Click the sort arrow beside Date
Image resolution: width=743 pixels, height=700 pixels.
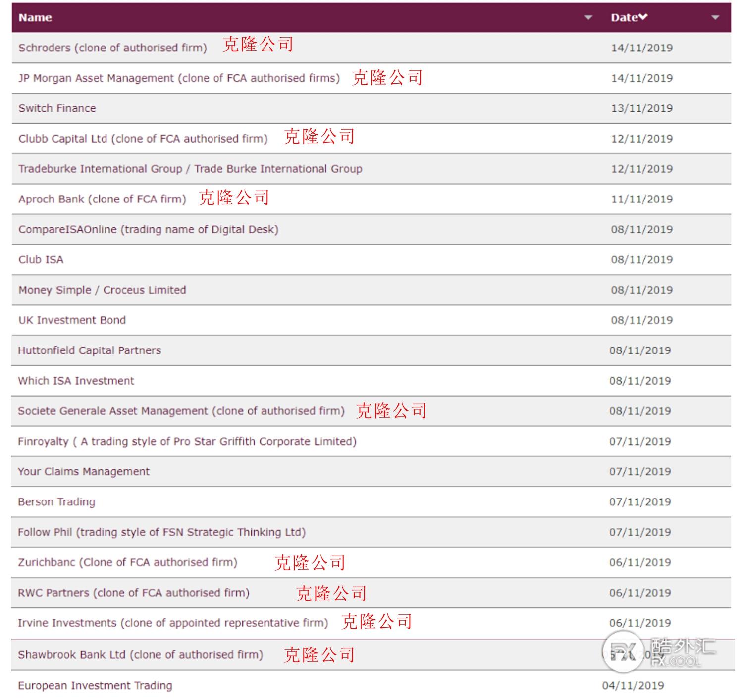(643, 17)
